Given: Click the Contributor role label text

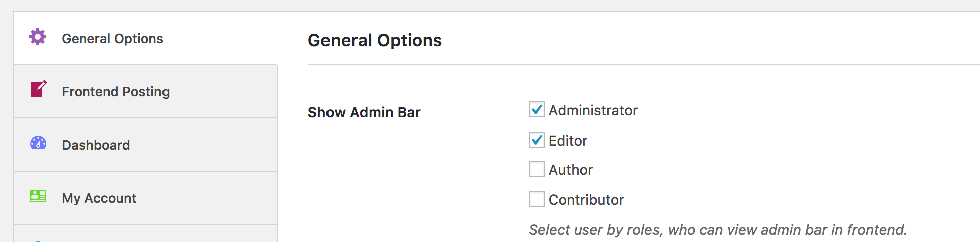Looking at the screenshot, I should (586, 200).
